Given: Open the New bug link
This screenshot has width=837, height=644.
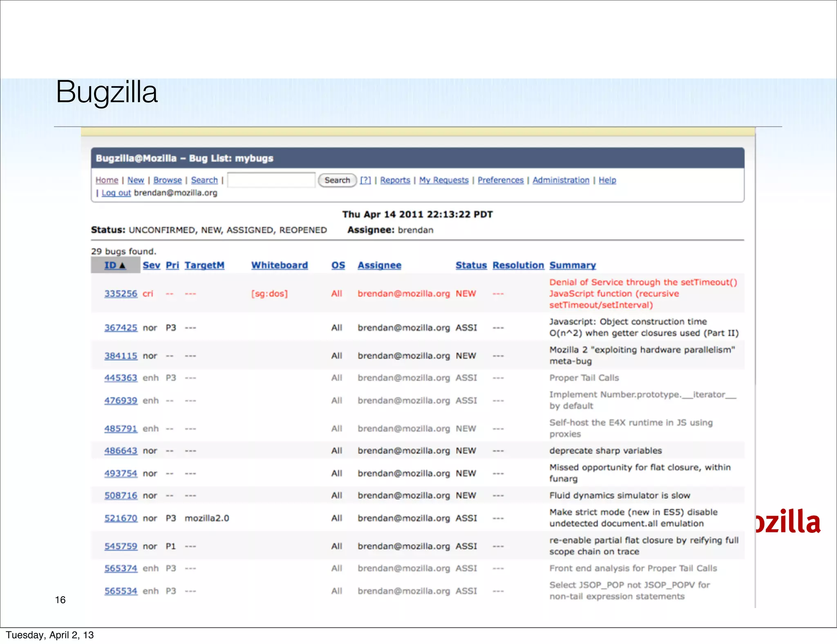Looking at the screenshot, I should point(136,180).
